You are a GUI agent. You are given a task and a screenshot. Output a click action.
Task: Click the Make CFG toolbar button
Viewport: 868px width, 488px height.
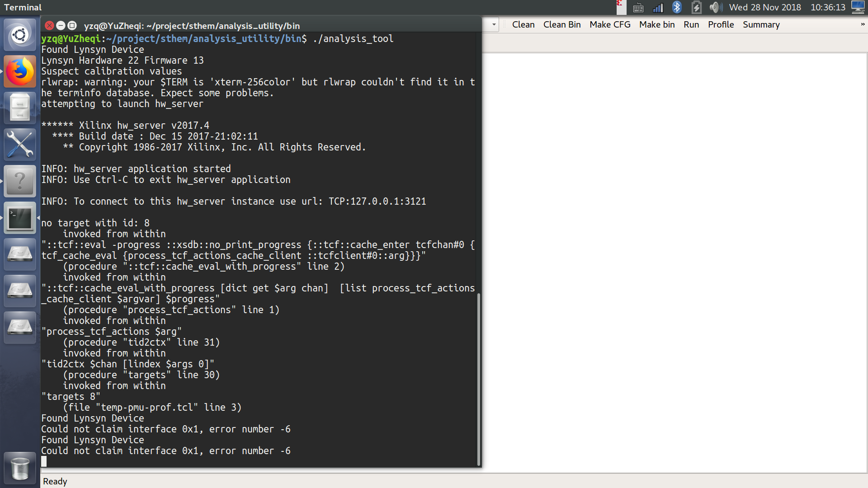(x=610, y=24)
